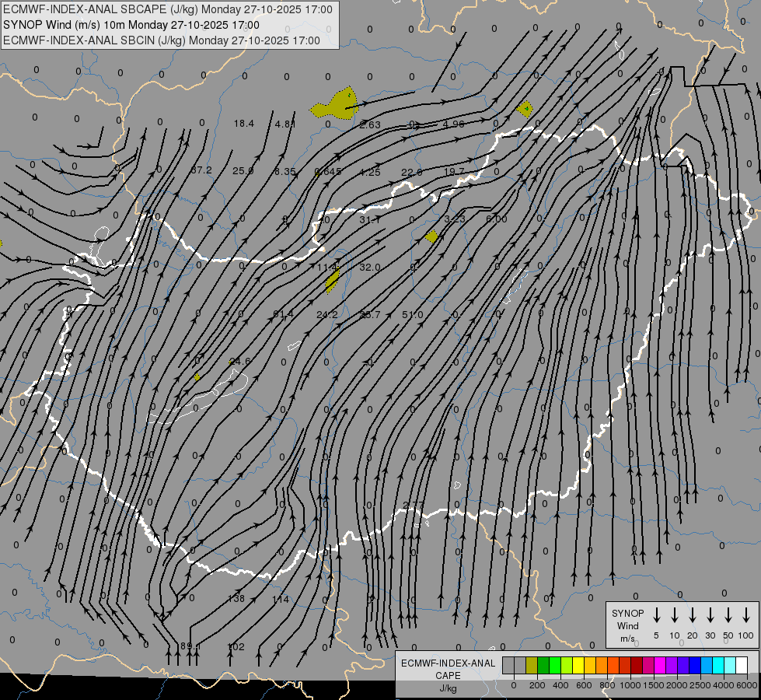The image size is (761, 700).
Task: Click the SBCAPE title line in header
Action: pos(168,9)
